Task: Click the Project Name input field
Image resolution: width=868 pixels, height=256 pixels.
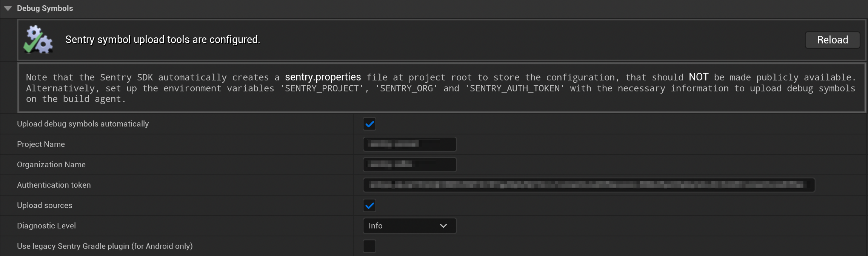Action: 409,144
